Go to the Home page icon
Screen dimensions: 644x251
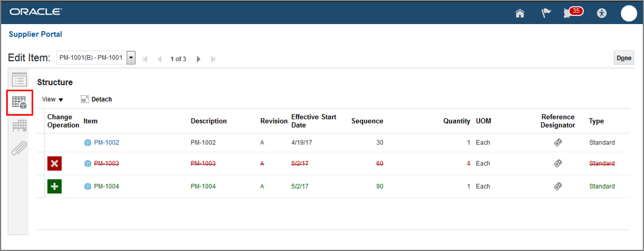coord(519,13)
